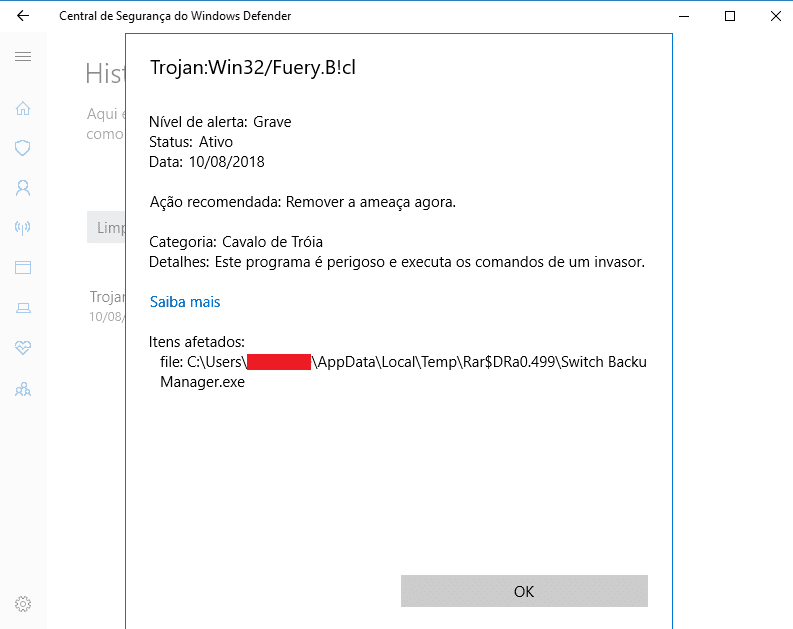Open Account protection person icon

23,188
